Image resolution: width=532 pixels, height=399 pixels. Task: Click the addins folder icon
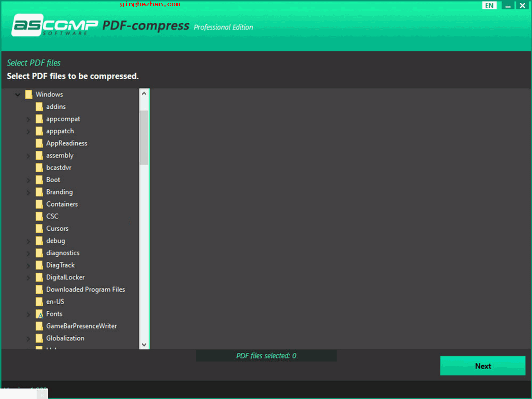pos(39,107)
